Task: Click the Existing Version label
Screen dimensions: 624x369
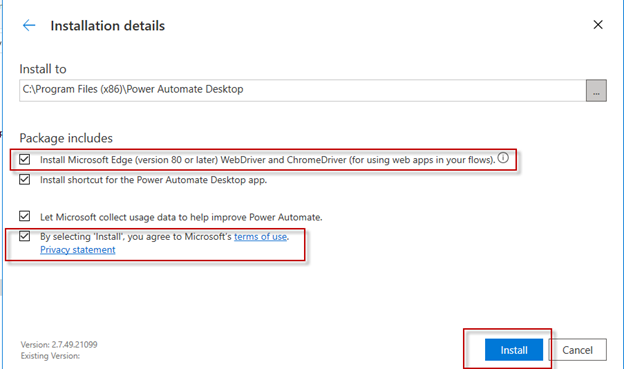Action: [x=50, y=355]
